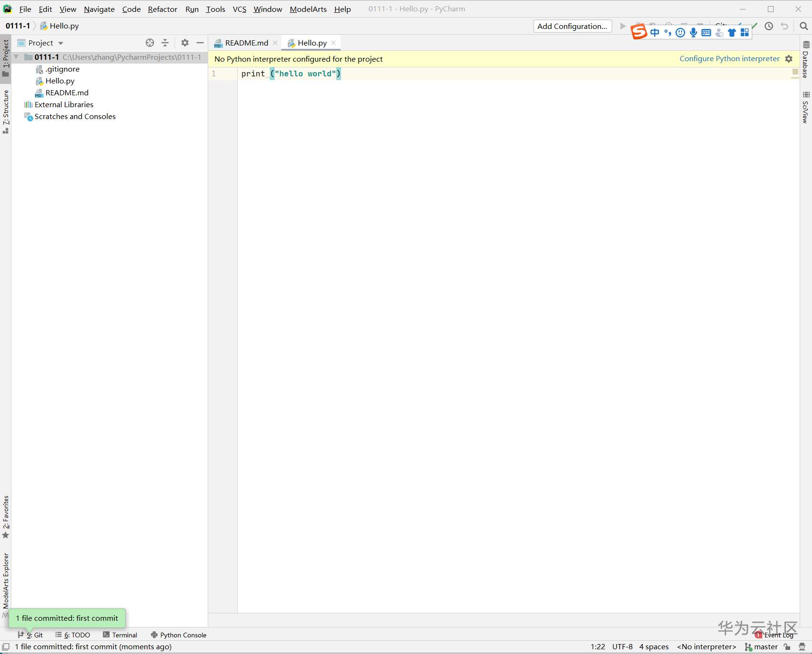The image size is (812, 654).
Task: Open the Sogou emoji panel
Action: (680, 32)
